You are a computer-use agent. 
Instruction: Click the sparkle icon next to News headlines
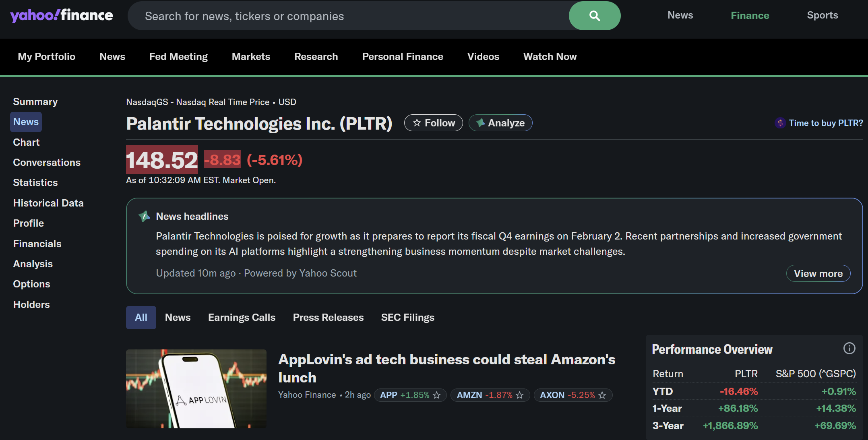tap(144, 217)
